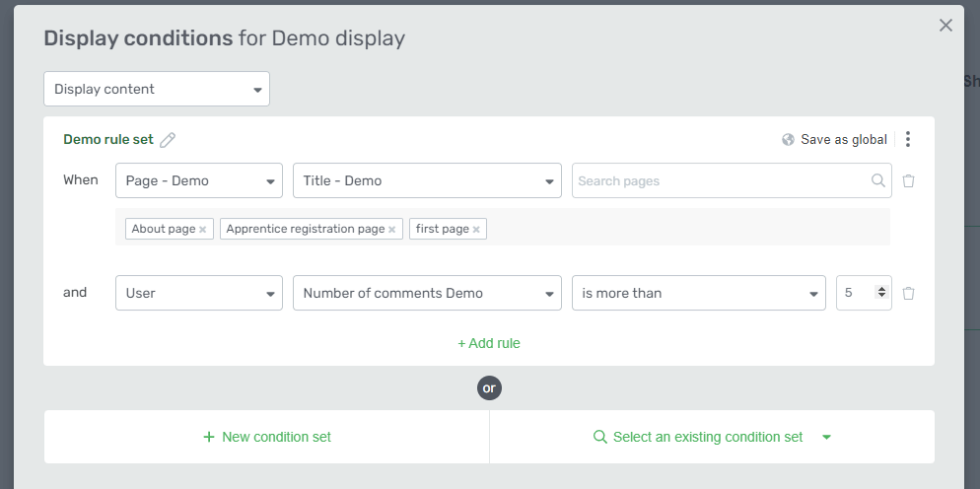Screen dimensions: 980x489
Task: Click the pencil icon to rename rule set
Action: [168, 140]
